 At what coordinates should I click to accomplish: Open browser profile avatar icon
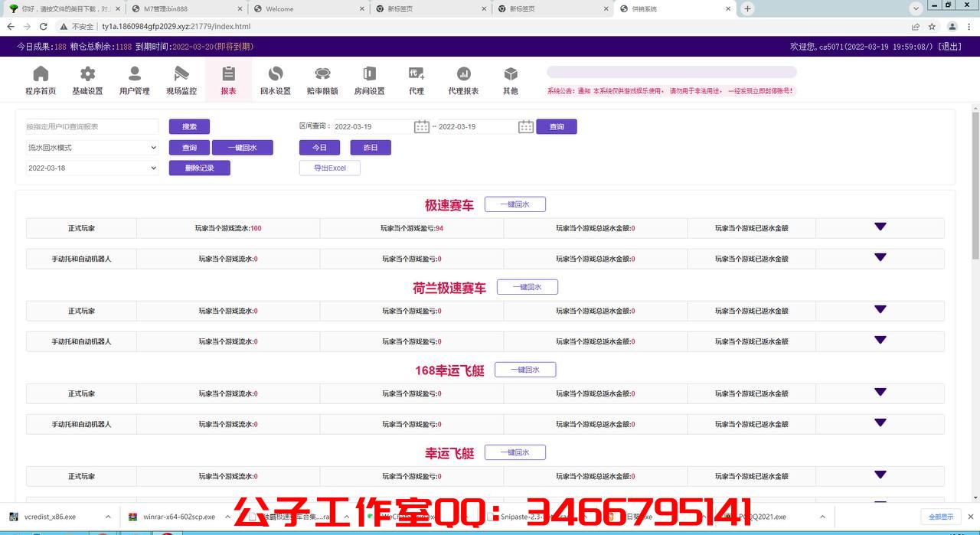pos(952,26)
